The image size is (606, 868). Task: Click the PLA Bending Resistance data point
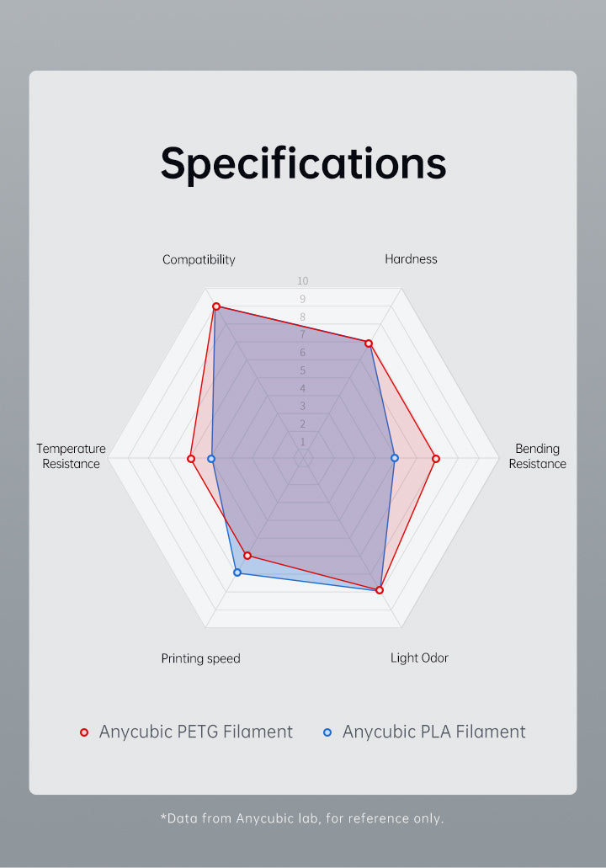click(395, 458)
